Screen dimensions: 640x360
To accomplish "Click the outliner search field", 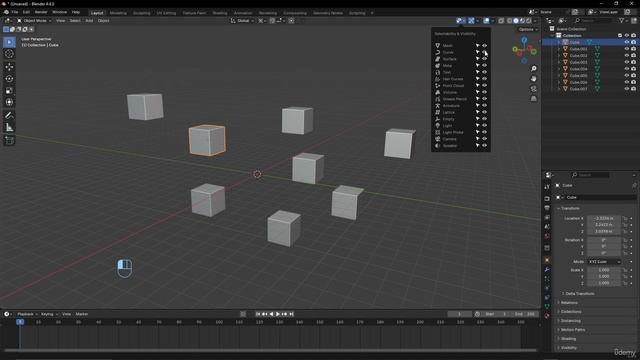I will pos(594,20).
